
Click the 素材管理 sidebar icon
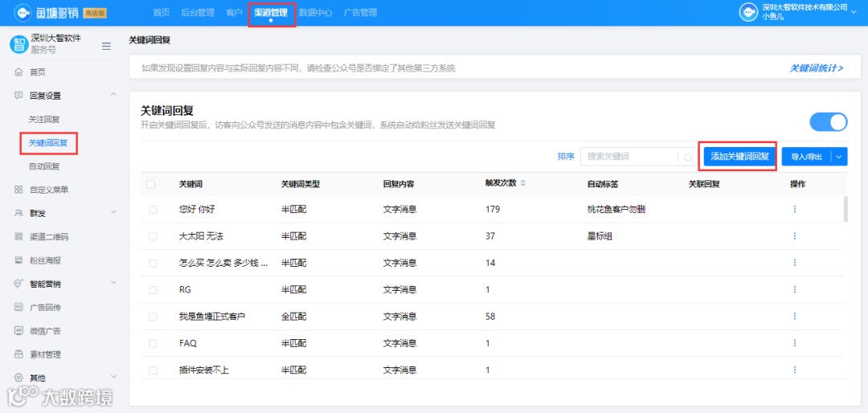coord(18,355)
